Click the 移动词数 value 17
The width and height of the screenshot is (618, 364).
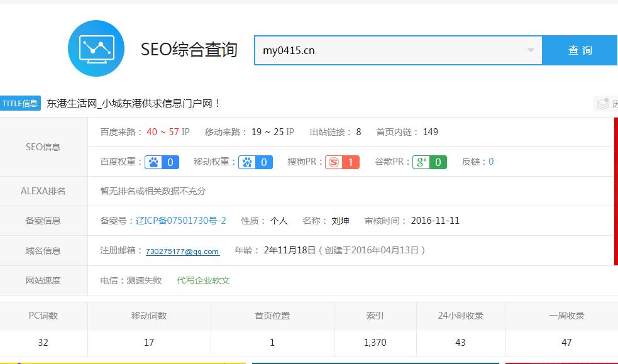(149, 343)
